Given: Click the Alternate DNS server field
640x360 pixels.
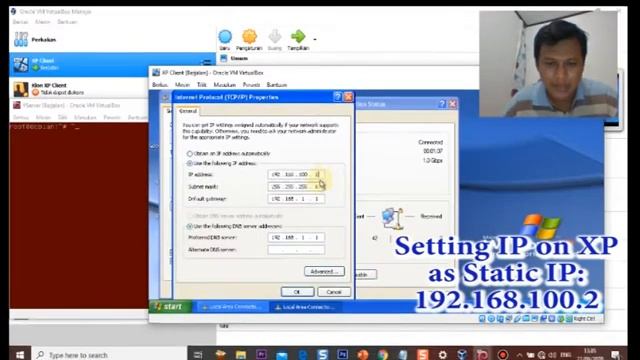Looking at the screenshot, I should pyautogui.click(x=296, y=249).
